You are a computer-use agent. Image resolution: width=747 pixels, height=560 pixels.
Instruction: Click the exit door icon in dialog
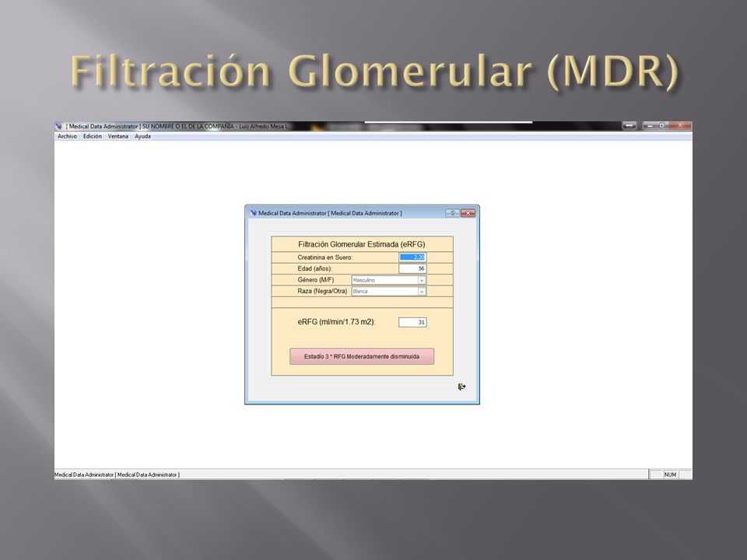click(x=461, y=387)
